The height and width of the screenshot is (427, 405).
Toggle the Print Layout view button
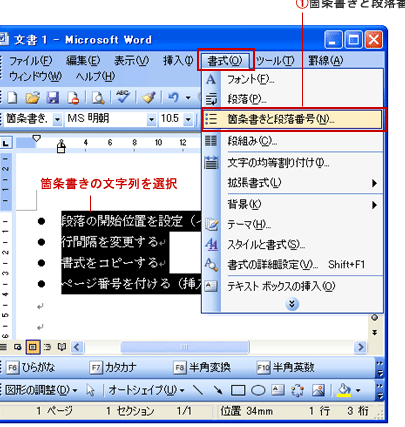(x=33, y=347)
